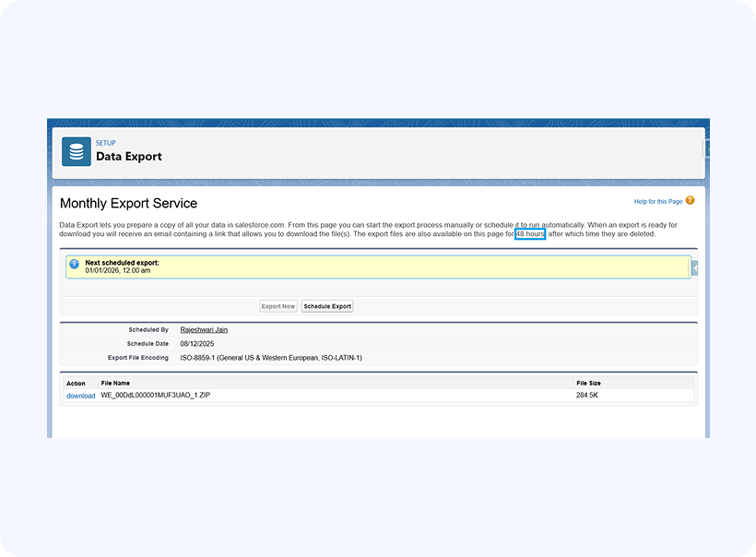The image size is (756, 557).
Task: Download the WE_00DdL000001MUF3UAO_1.ZIP file
Action: point(80,396)
